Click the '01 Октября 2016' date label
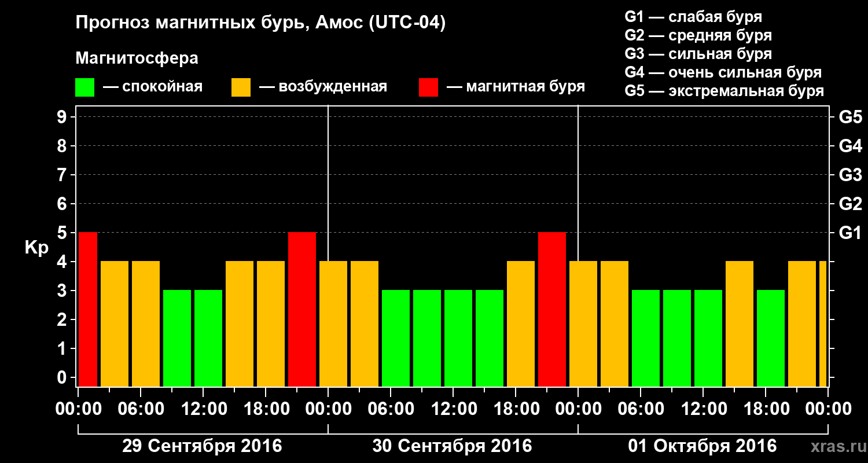This screenshot has width=868, height=463. point(703,446)
